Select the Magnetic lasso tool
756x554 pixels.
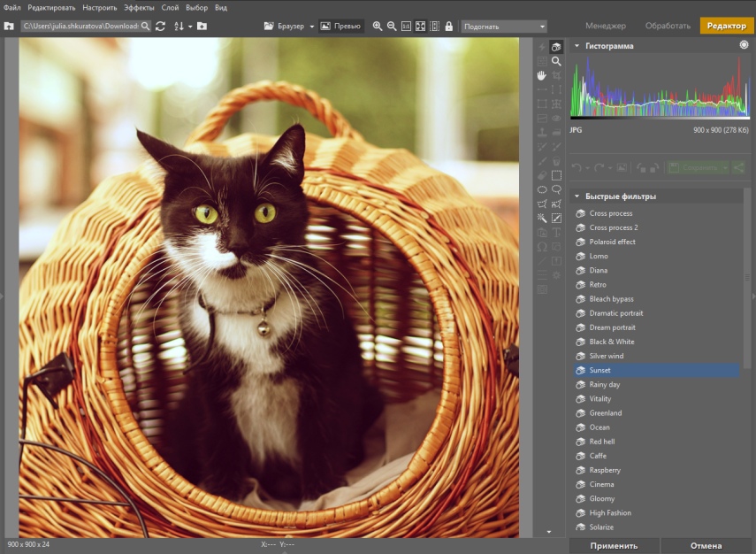(556, 204)
